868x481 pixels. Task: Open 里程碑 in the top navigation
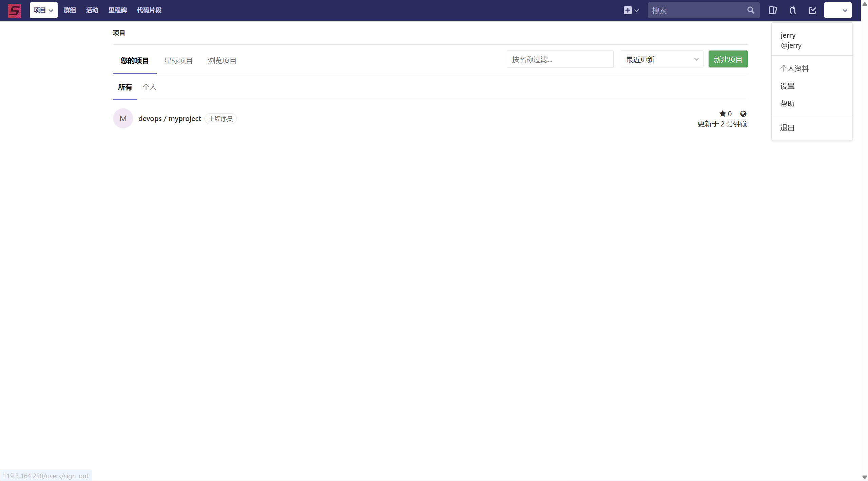click(117, 10)
